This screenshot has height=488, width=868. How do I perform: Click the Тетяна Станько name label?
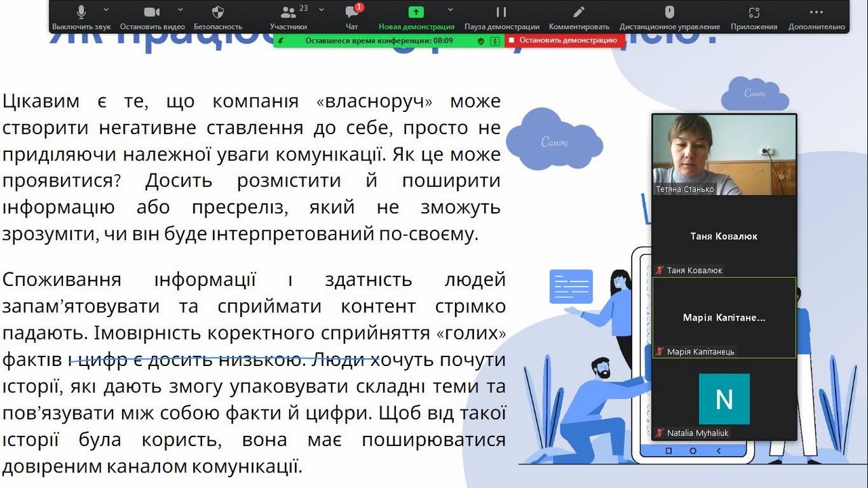pos(684,189)
